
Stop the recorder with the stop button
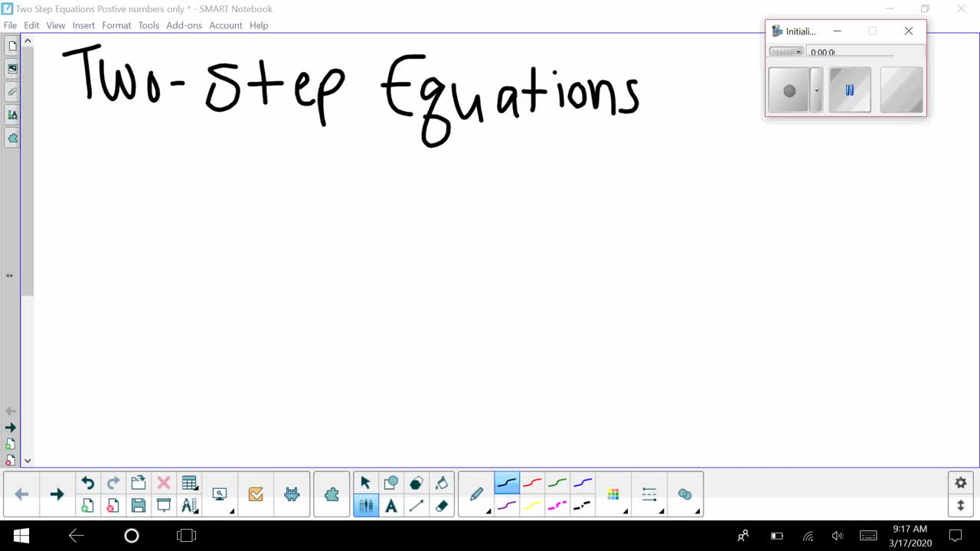901,90
